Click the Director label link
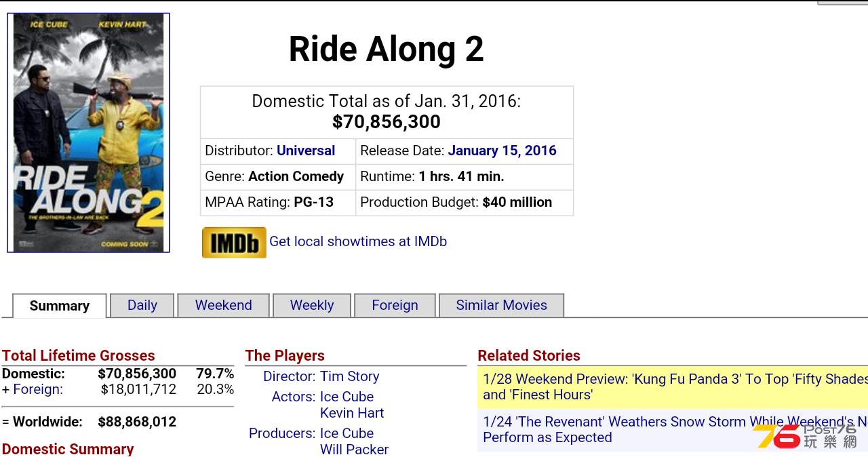Screen dimensions: 868x457 pyautogui.click(x=289, y=376)
